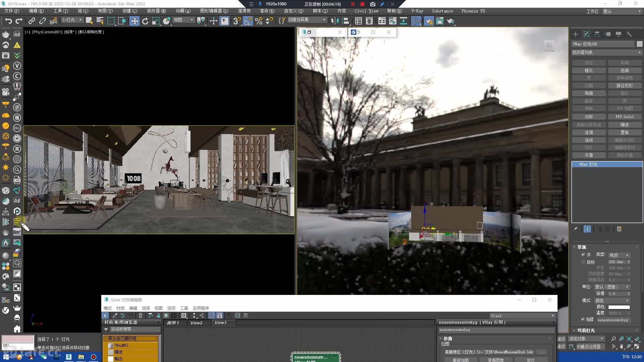Click the Undo arrow in main toolbar
This screenshot has height=362, width=644.
pos(8,21)
